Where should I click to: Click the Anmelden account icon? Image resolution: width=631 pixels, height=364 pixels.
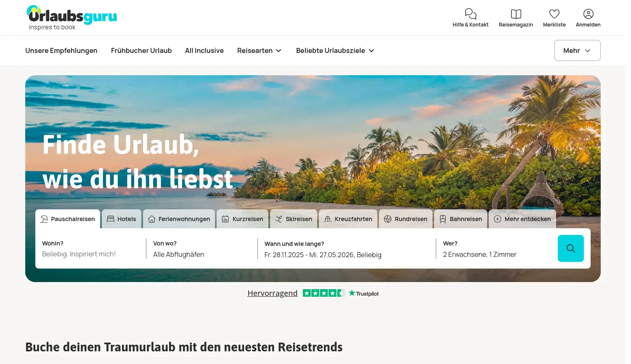588,14
